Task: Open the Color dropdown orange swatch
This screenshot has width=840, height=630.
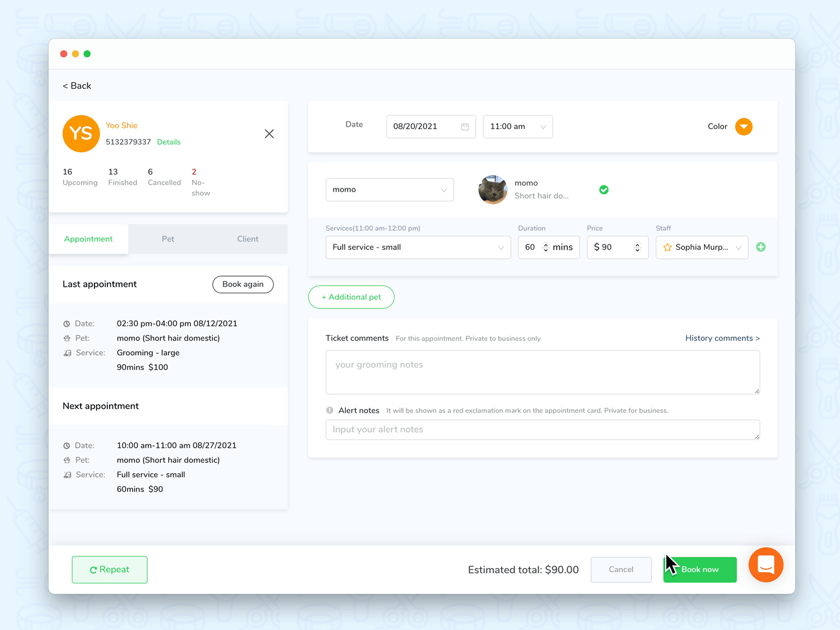Action: [x=744, y=127]
